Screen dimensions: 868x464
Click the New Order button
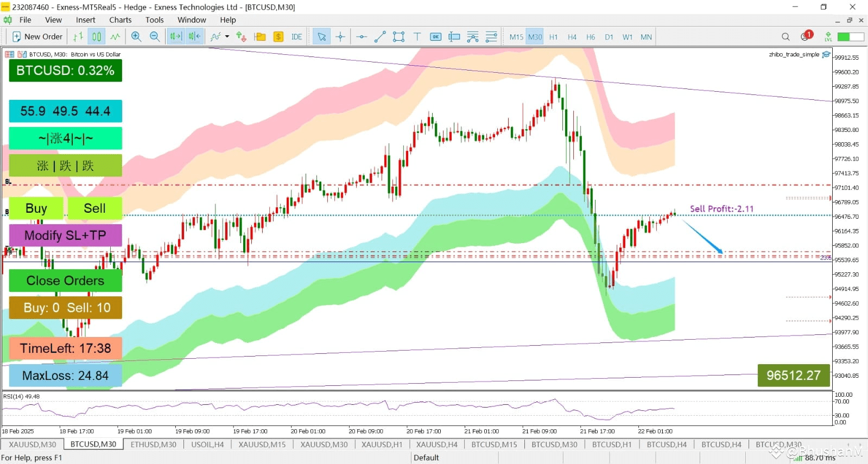point(37,37)
